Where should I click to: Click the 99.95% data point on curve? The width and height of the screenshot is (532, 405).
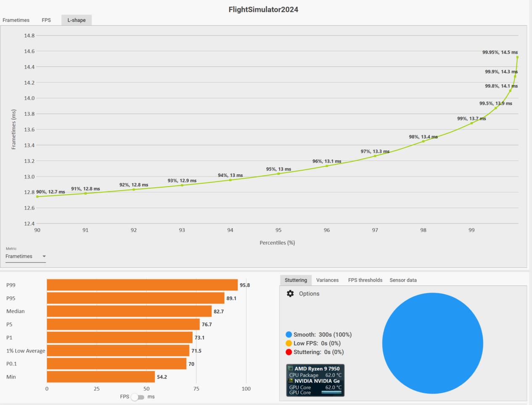517,57
